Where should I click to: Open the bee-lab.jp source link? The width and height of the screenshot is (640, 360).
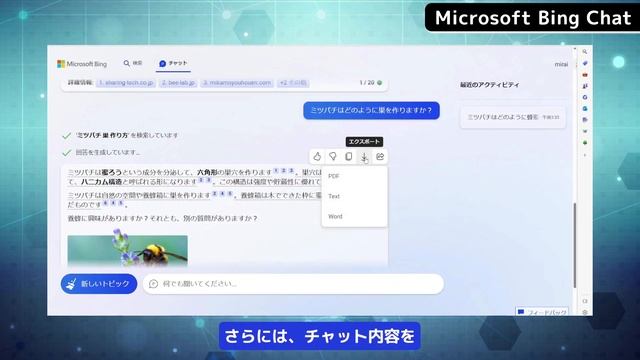(x=178, y=83)
